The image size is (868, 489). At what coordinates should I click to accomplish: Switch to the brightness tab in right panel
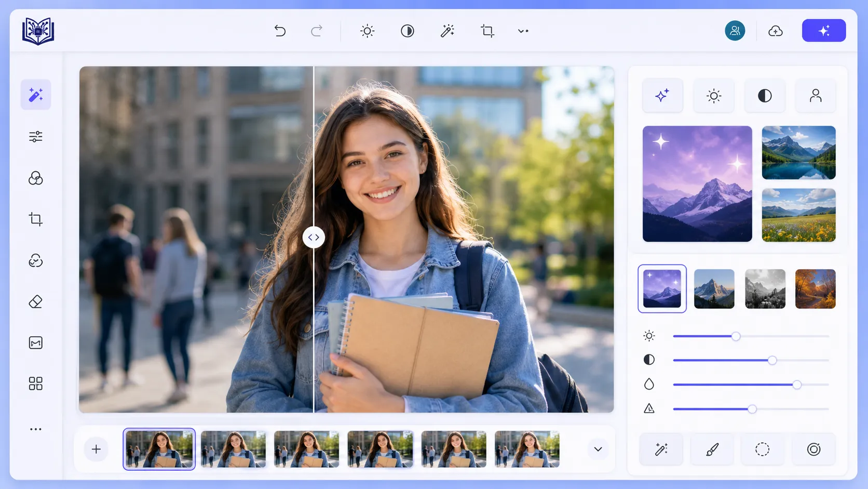click(x=714, y=96)
